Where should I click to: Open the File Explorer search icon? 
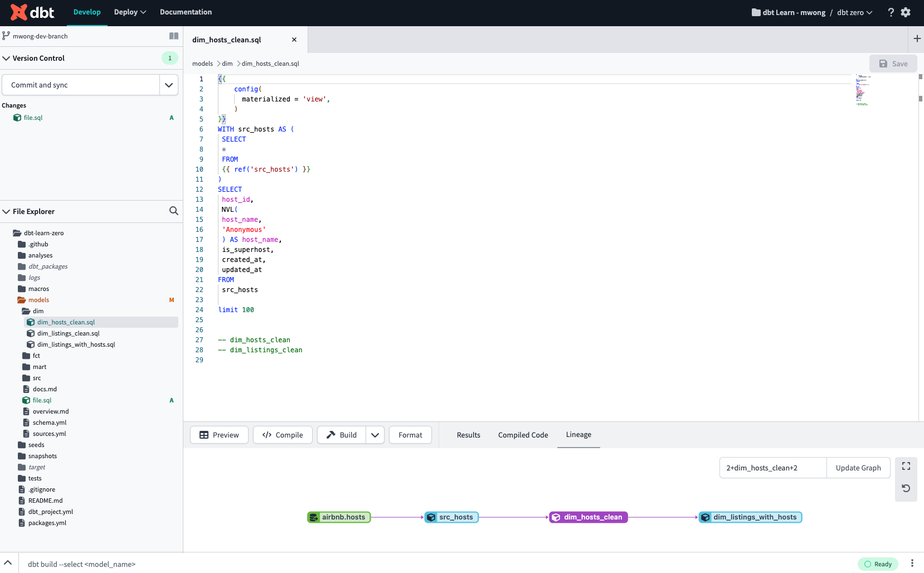coord(173,211)
